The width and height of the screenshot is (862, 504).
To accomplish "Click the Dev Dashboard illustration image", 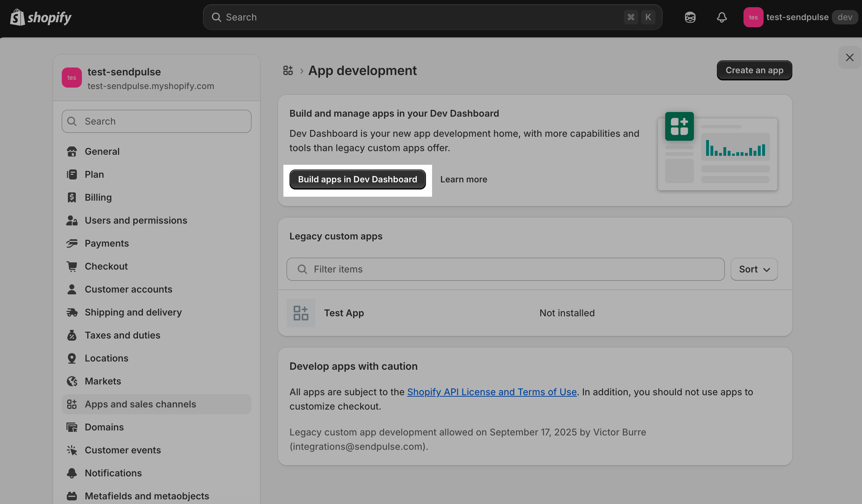I will tap(718, 151).
